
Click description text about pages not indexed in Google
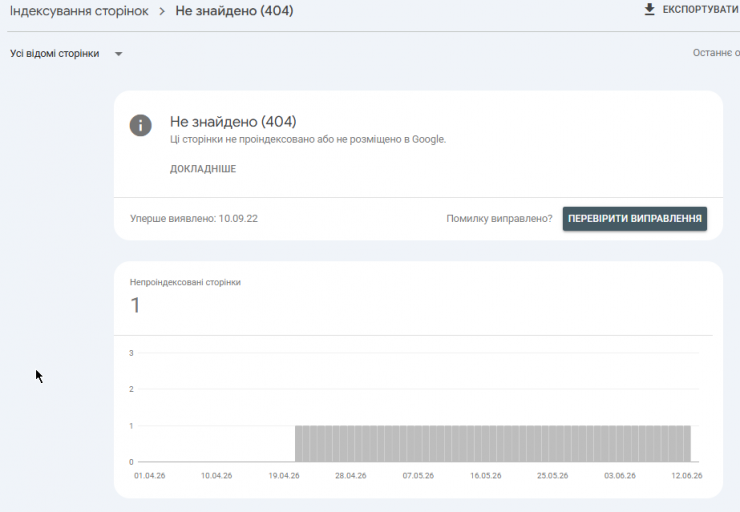pos(308,140)
